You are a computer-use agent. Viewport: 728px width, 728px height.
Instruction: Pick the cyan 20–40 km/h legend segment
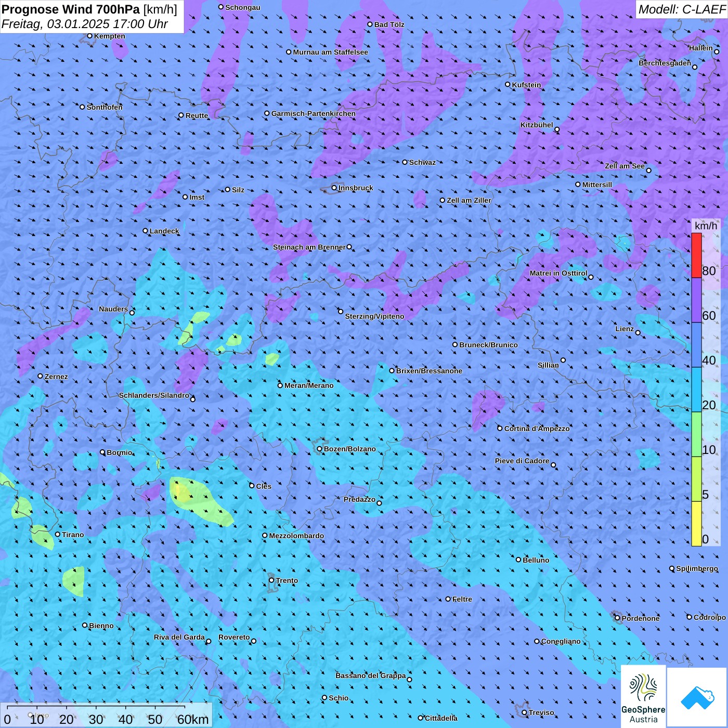click(x=696, y=390)
